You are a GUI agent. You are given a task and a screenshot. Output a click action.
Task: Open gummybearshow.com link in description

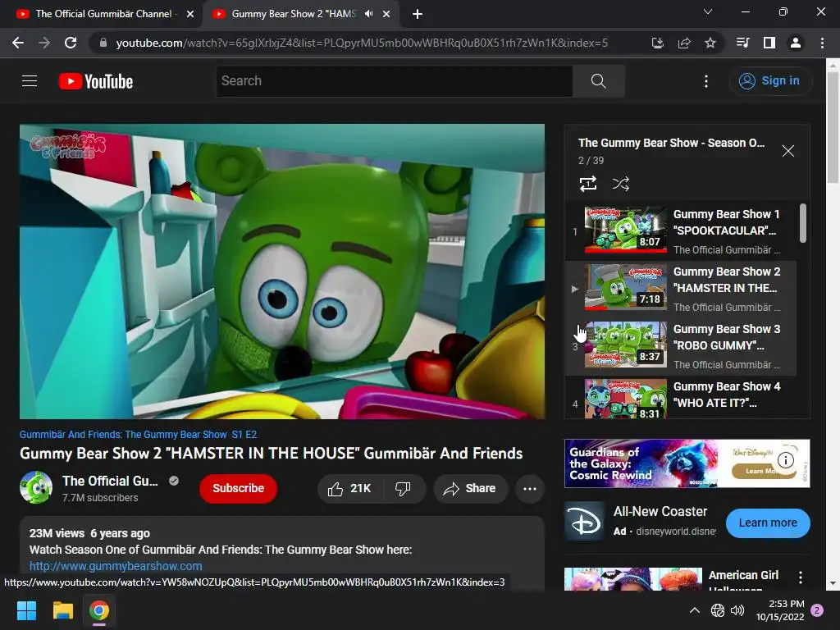[x=116, y=566]
